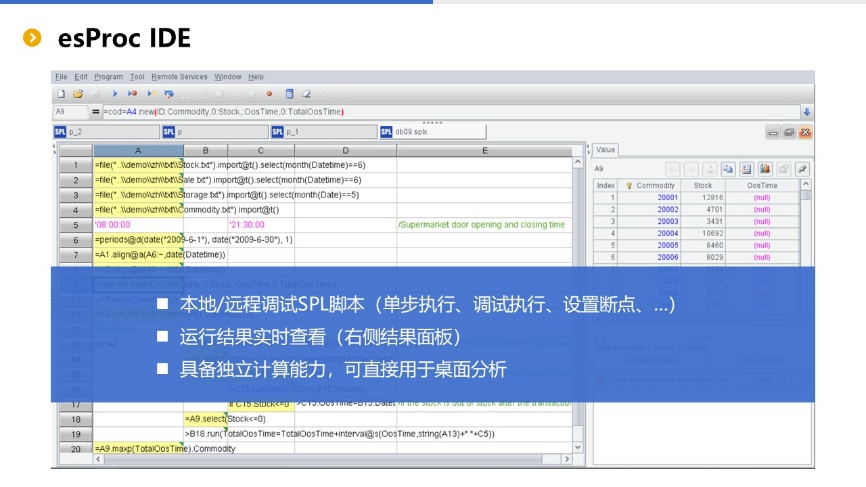This screenshot has height=487, width=866.
Task: Open the Tool menu
Action: point(137,77)
